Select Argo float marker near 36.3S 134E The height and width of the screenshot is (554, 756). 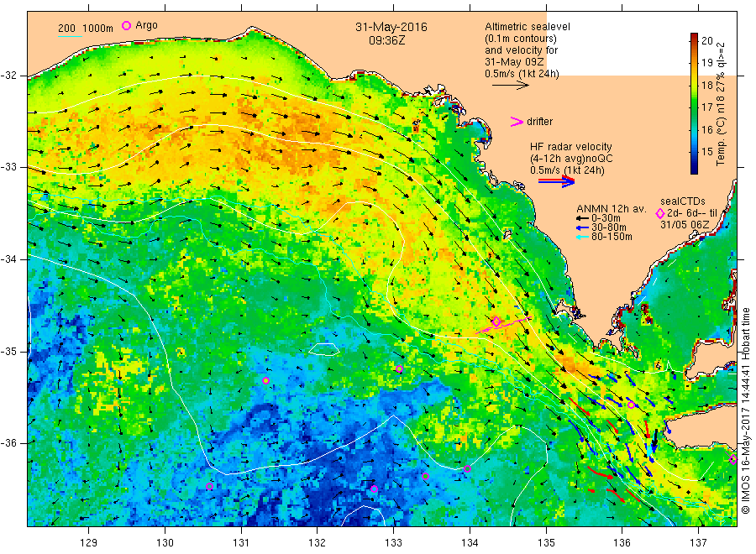point(467,469)
